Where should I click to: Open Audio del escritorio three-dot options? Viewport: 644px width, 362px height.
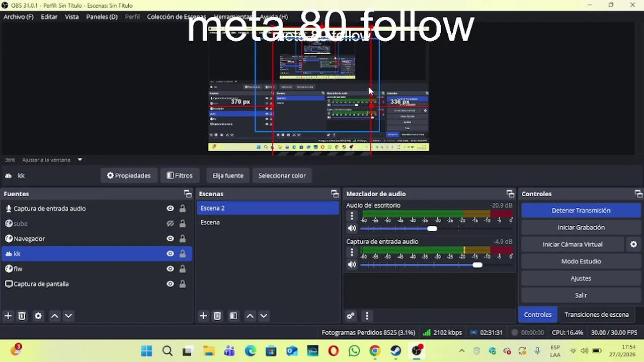(352, 216)
